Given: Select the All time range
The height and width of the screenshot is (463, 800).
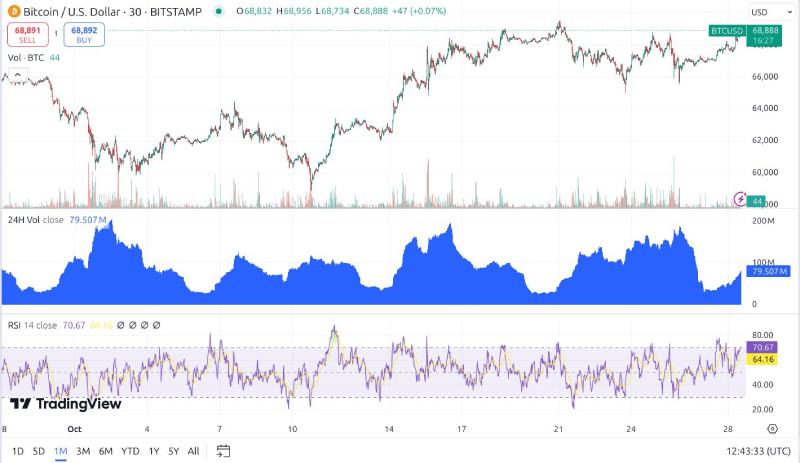Looking at the screenshot, I should coord(193,451).
